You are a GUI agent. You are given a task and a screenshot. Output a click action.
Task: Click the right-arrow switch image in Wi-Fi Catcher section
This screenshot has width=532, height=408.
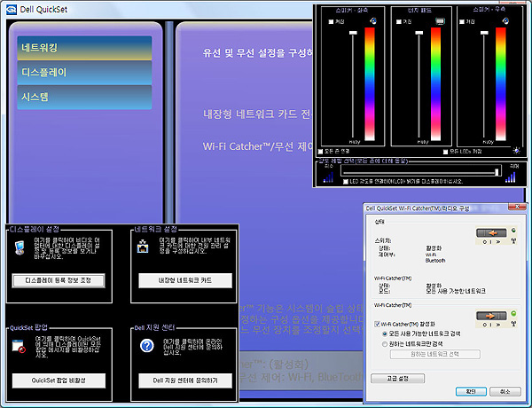[491, 316]
